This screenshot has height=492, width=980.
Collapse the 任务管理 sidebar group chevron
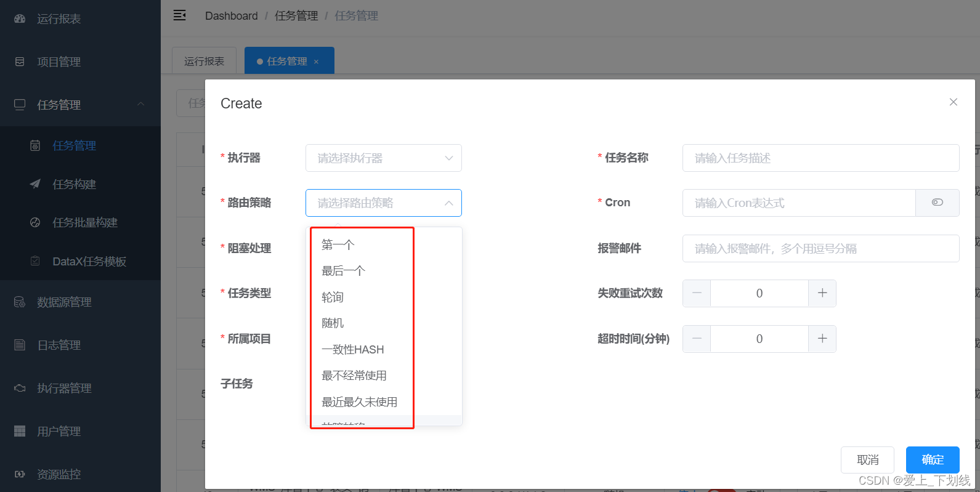(141, 104)
